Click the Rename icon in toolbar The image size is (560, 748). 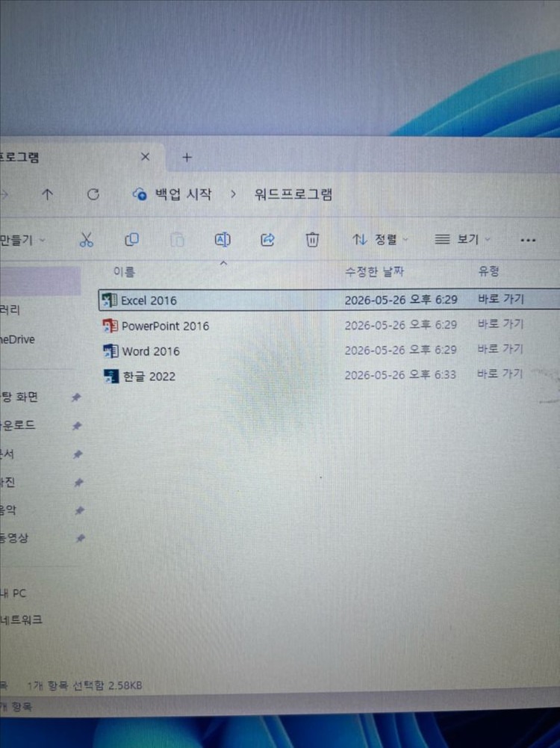(223, 239)
